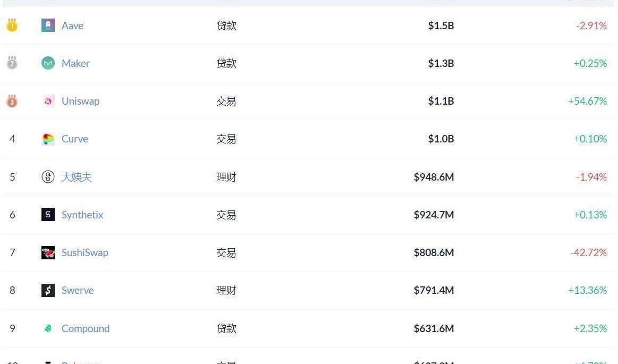
Task: Click the Maker logo icon
Action: coord(48,63)
